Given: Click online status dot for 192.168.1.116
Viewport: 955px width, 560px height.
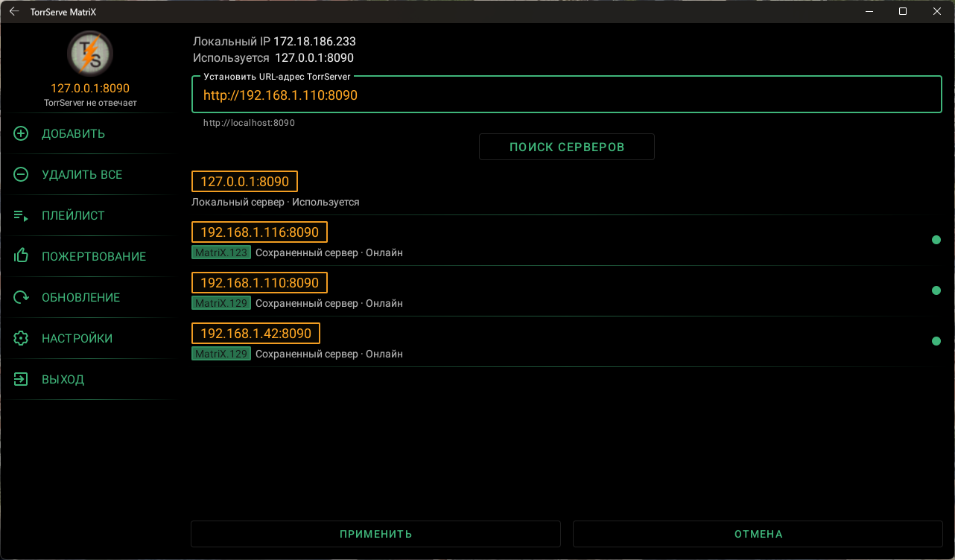Looking at the screenshot, I should pyautogui.click(x=936, y=240).
